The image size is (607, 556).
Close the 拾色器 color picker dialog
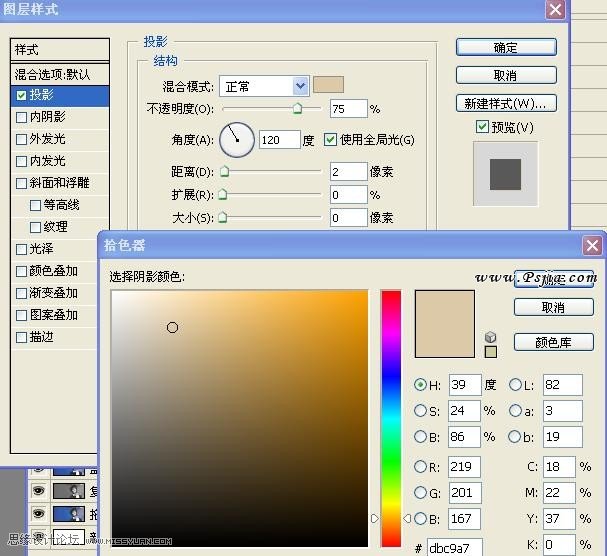coord(593,245)
